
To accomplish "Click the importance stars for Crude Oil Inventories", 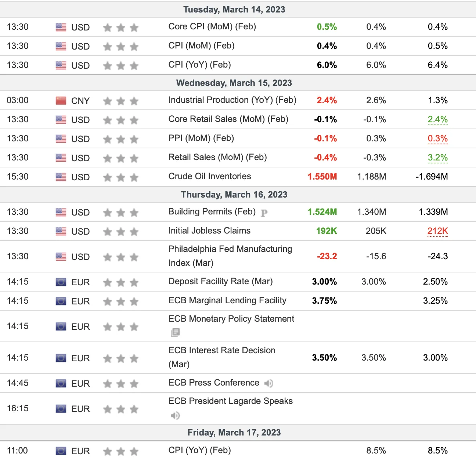I will point(121,177).
